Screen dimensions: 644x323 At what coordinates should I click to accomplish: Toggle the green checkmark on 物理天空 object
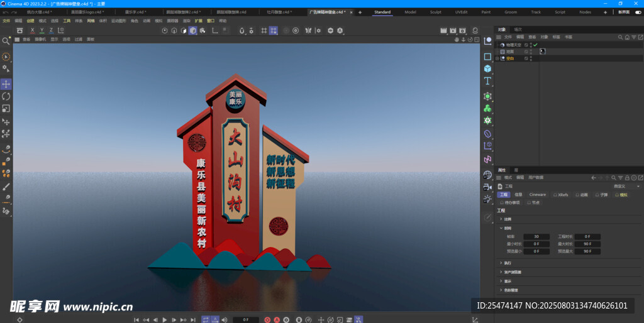(x=535, y=45)
